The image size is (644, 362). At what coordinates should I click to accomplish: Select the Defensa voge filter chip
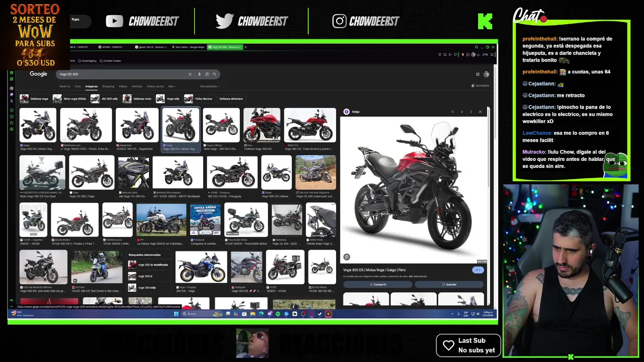click(34, 99)
